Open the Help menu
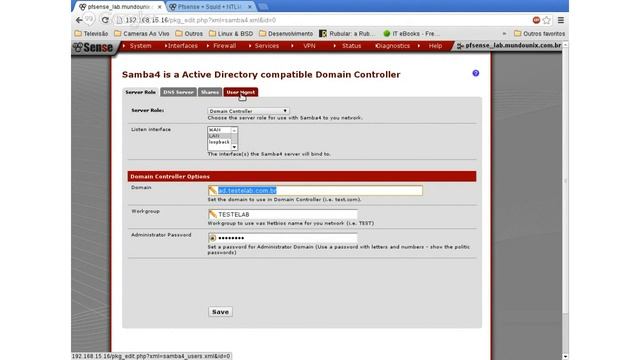This screenshot has height=360, width=640. 435,46
